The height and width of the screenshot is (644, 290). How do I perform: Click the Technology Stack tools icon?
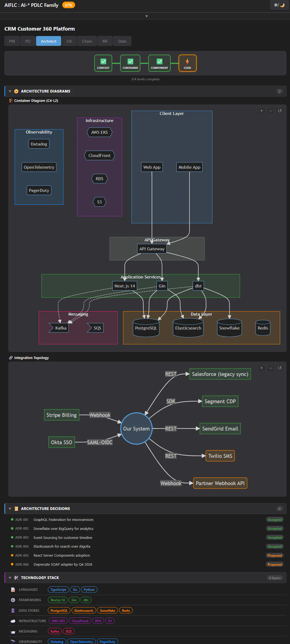click(x=16, y=578)
